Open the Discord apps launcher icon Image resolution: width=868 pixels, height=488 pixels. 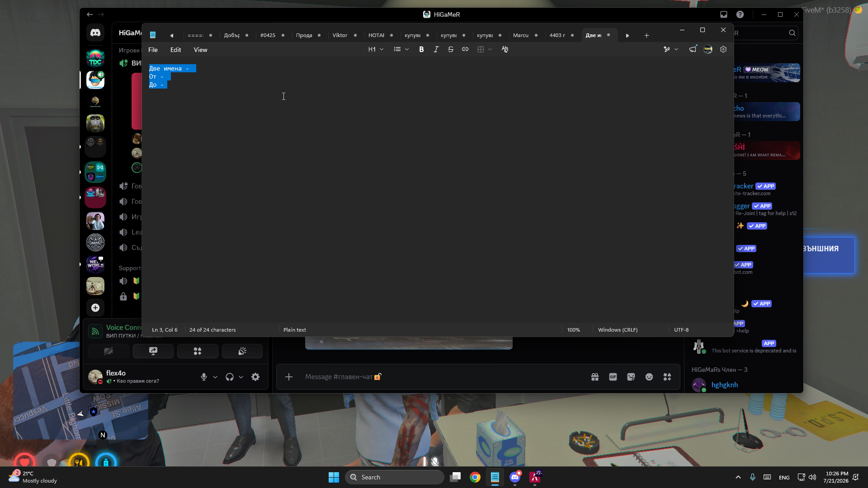pyautogui.click(x=667, y=377)
